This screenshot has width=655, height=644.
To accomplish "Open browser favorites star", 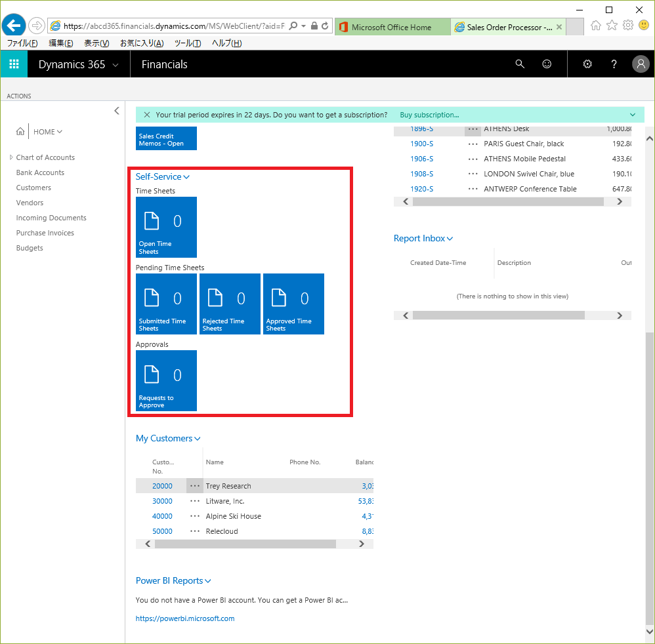I will pyautogui.click(x=612, y=26).
